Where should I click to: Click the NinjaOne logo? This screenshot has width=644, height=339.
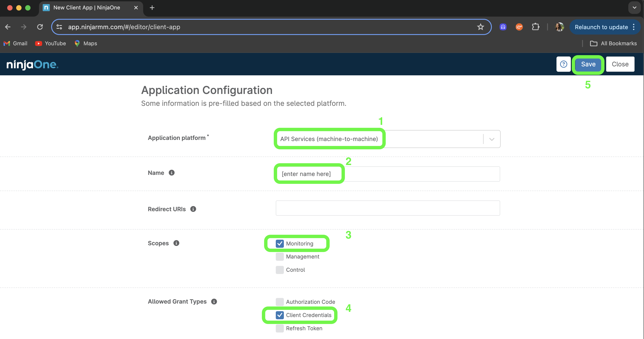(x=32, y=65)
